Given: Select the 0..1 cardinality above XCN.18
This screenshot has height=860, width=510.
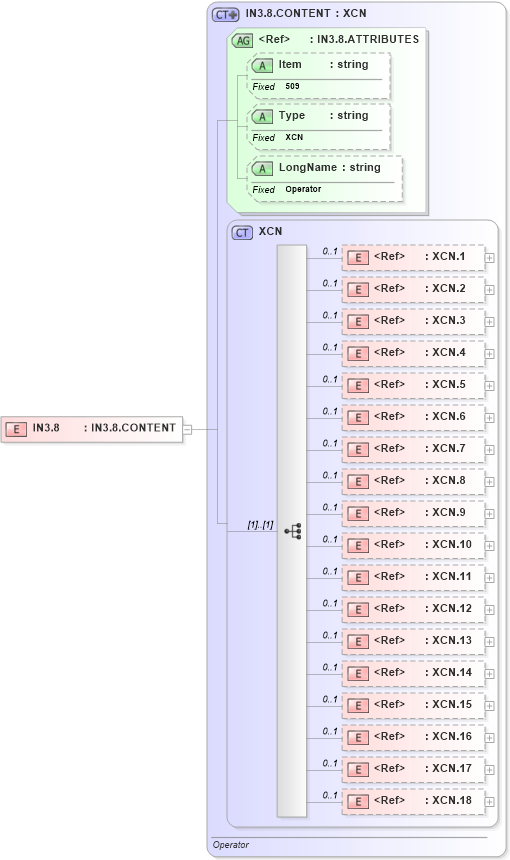Looking at the screenshot, I should pos(330,795).
